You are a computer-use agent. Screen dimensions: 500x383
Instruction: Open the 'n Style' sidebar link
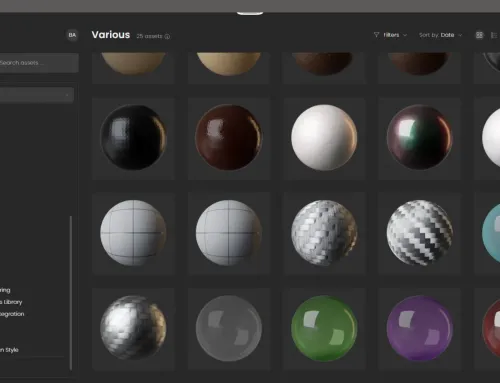[x=9, y=350]
